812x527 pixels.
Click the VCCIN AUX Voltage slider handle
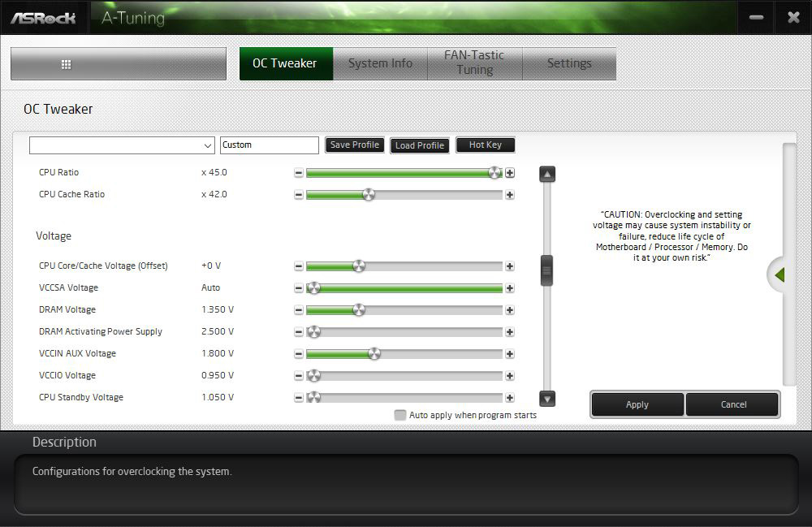pos(374,354)
